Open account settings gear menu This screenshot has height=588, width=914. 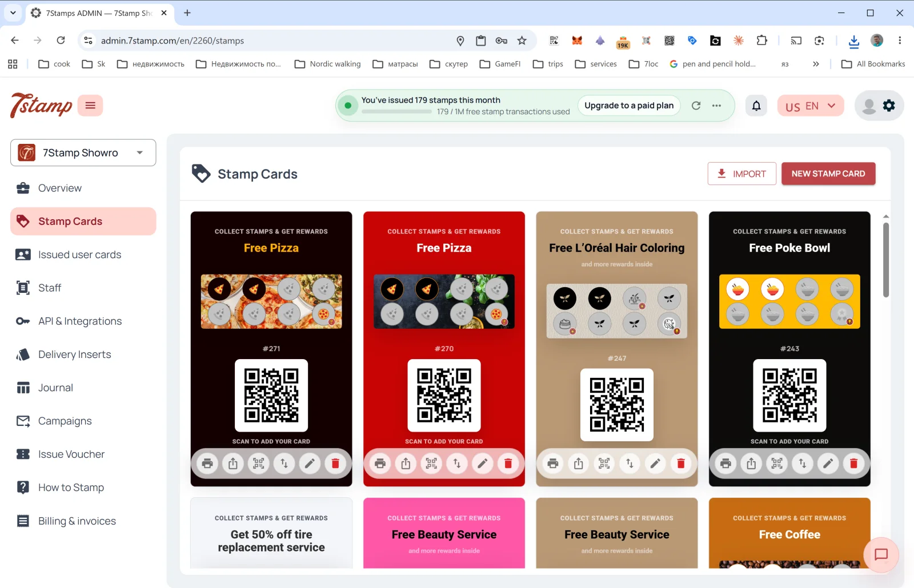tap(889, 106)
